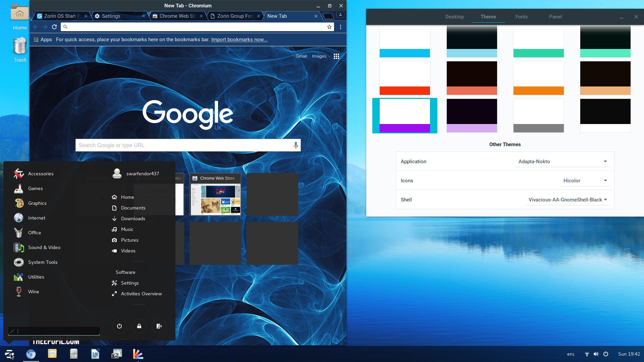This screenshot has height=362, width=644.
Task: Open the Google apps grid icon
Action: (x=336, y=56)
